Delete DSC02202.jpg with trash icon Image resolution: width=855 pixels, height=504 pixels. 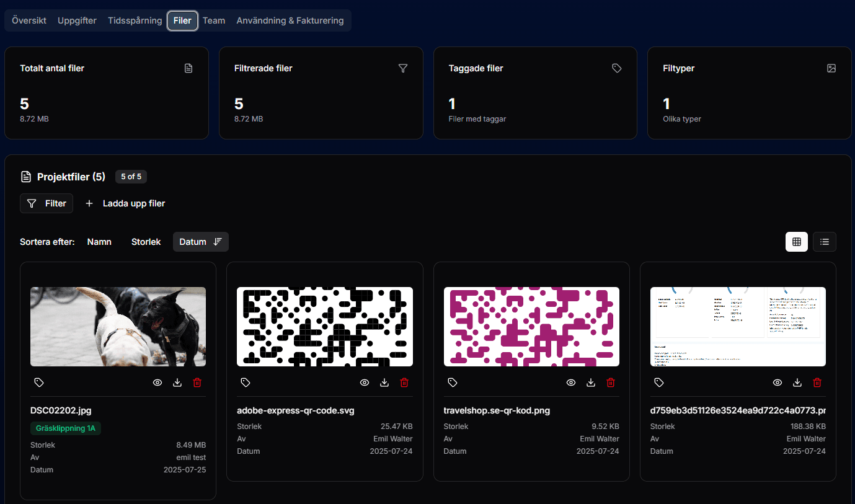click(x=197, y=382)
